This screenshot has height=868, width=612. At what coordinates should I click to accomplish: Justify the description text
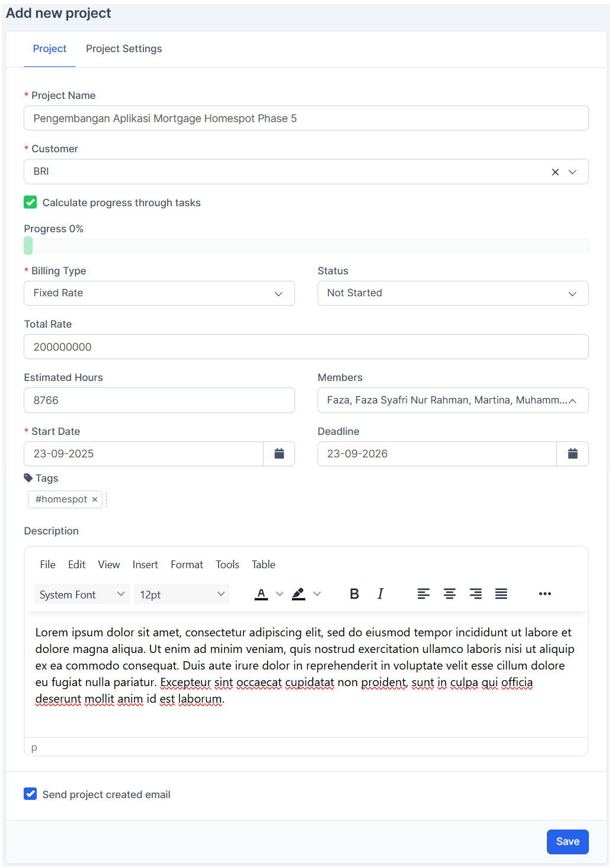click(501, 594)
